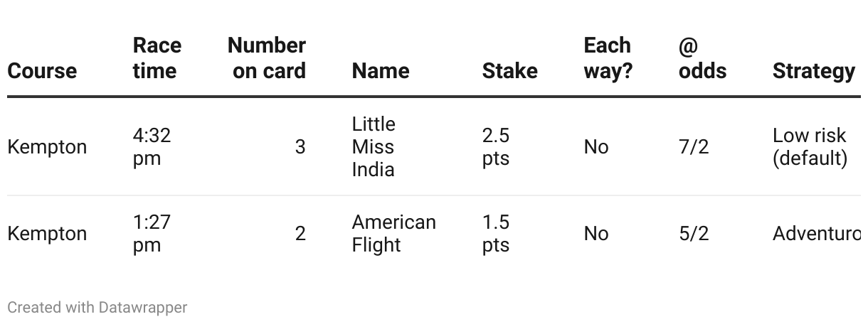Click the Adventurous strategy cell

(x=817, y=233)
